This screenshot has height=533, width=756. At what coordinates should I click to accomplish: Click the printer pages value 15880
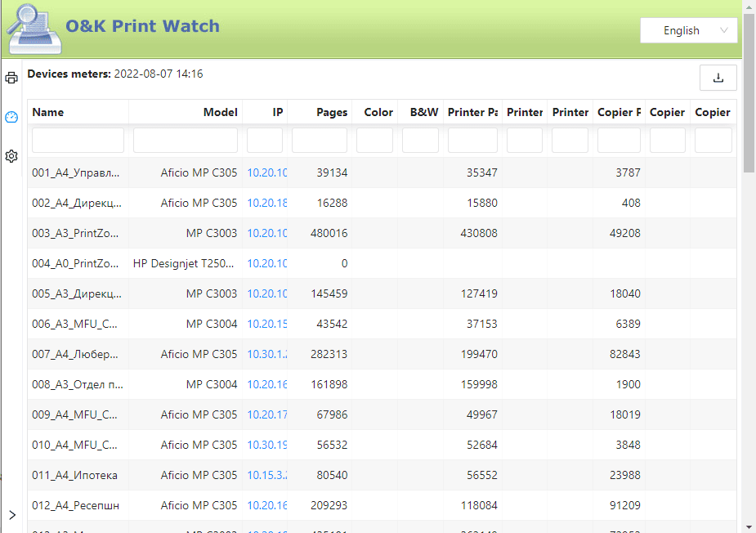click(482, 203)
